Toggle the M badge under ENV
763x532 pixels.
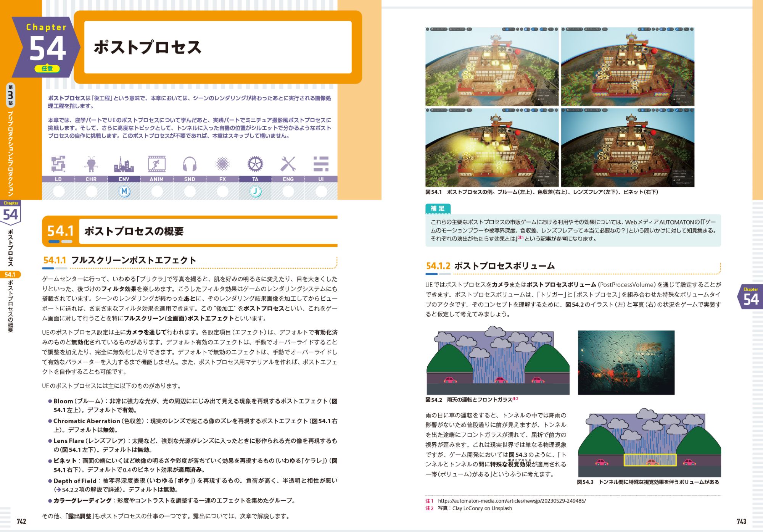[x=124, y=191]
